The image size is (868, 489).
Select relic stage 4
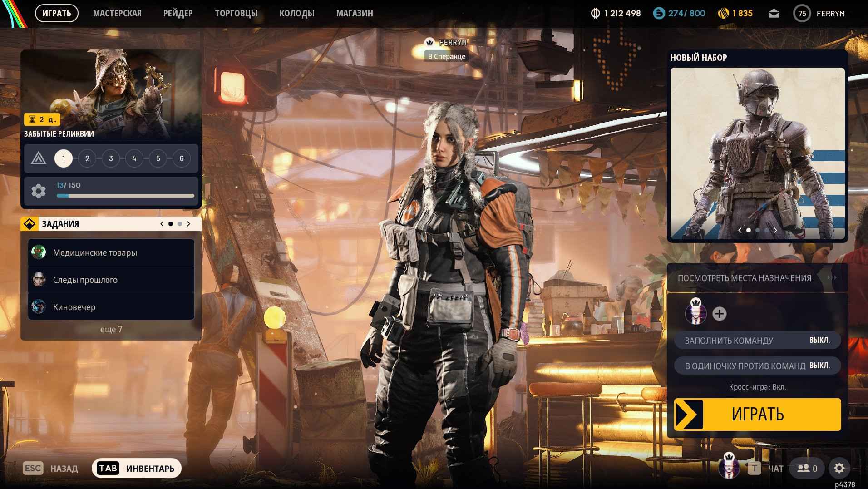coord(134,158)
